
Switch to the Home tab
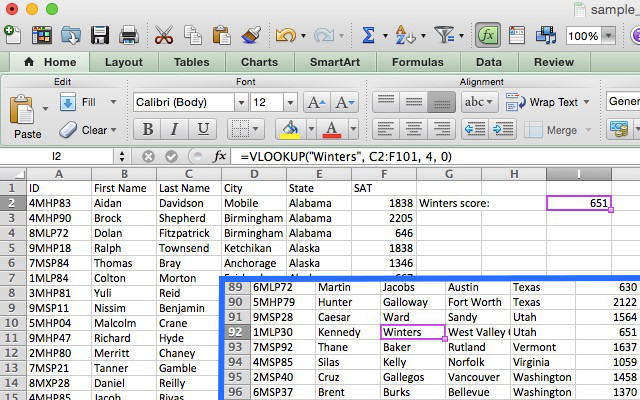50,62
